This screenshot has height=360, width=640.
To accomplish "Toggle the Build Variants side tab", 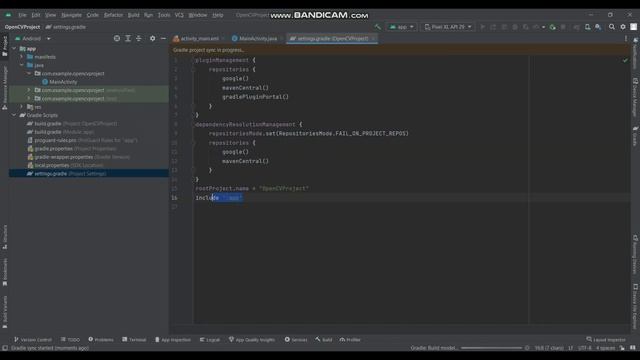I will pos(4,312).
